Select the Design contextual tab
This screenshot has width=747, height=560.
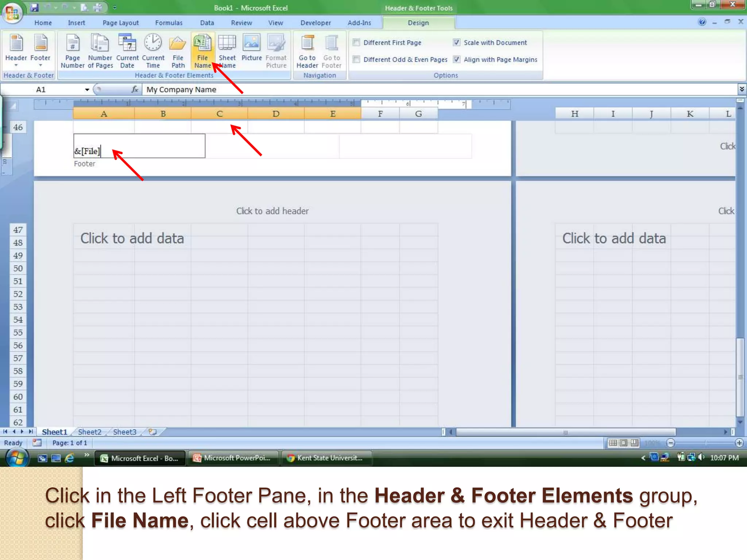(418, 23)
